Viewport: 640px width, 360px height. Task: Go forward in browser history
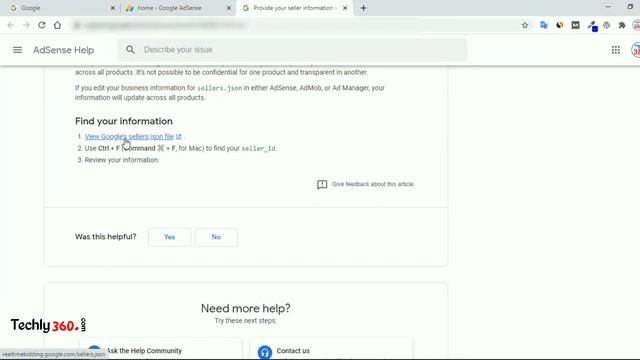[26, 25]
